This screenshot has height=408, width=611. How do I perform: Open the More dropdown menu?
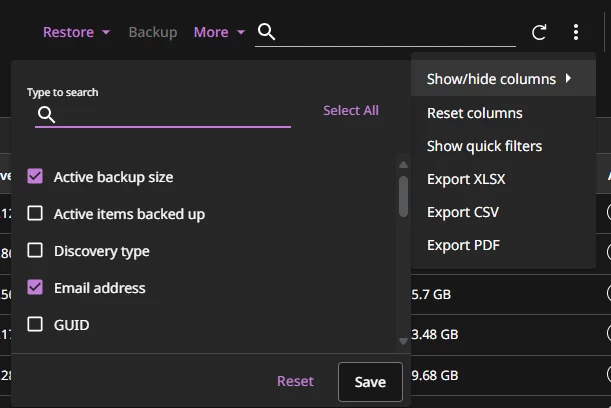point(219,32)
